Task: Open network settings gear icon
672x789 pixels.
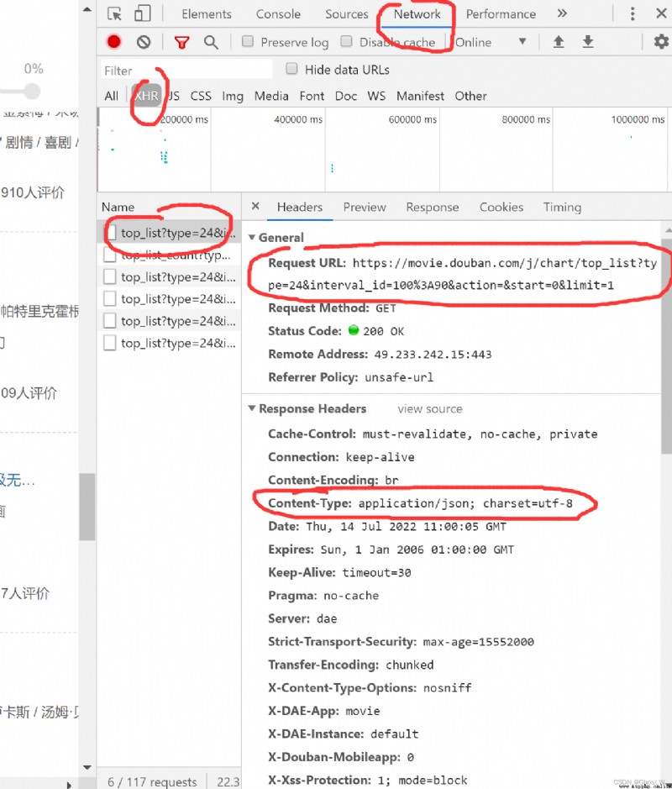Action: [x=661, y=42]
